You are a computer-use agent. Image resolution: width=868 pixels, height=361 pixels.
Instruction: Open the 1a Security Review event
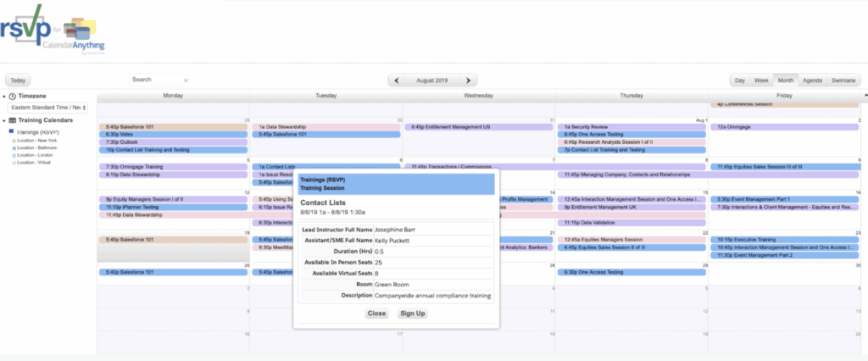632,127
